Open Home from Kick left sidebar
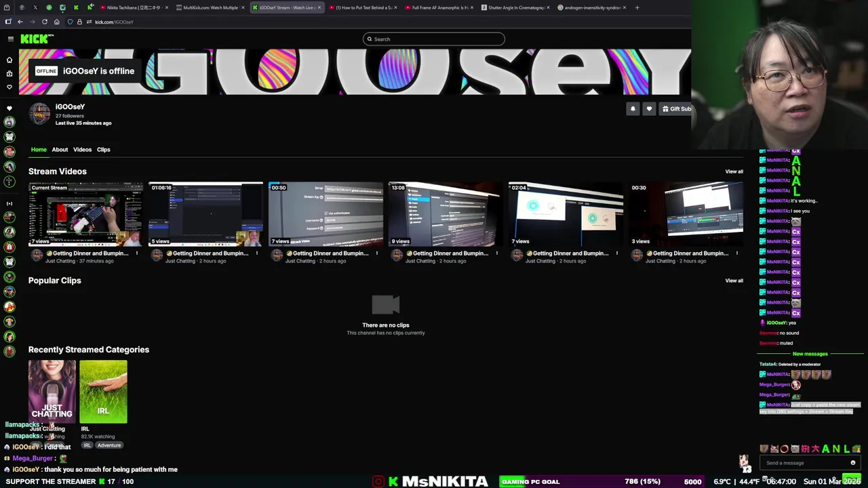The image size is (868, 488). tap(9, 60)
